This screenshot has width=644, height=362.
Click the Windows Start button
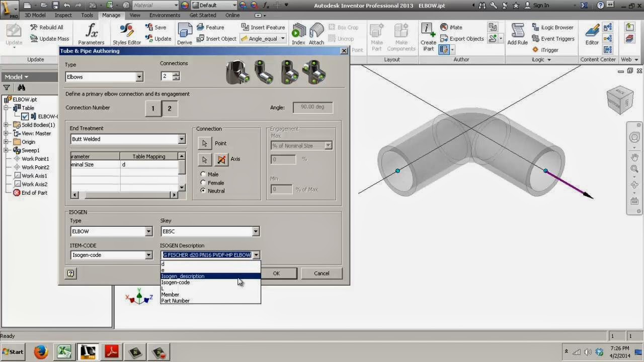click(x=13, y=352)
